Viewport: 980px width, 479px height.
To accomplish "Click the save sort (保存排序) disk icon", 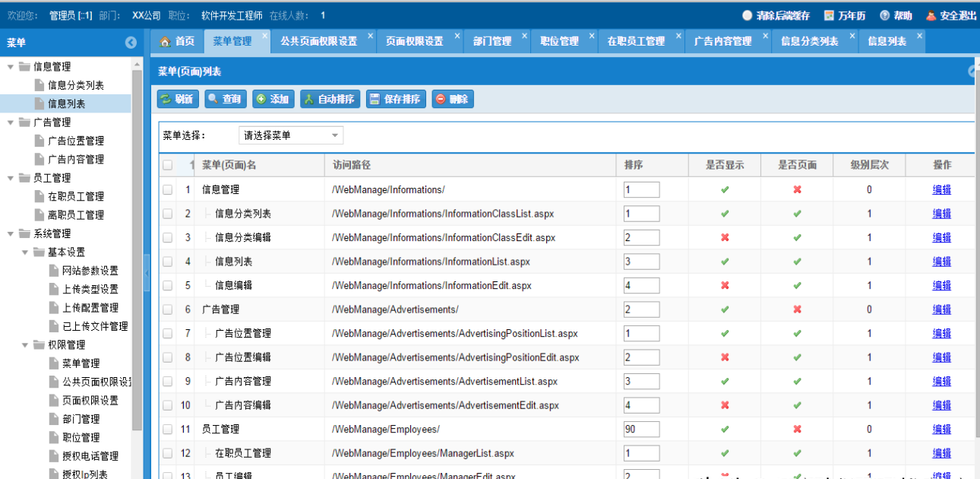I will click(375, 99).
